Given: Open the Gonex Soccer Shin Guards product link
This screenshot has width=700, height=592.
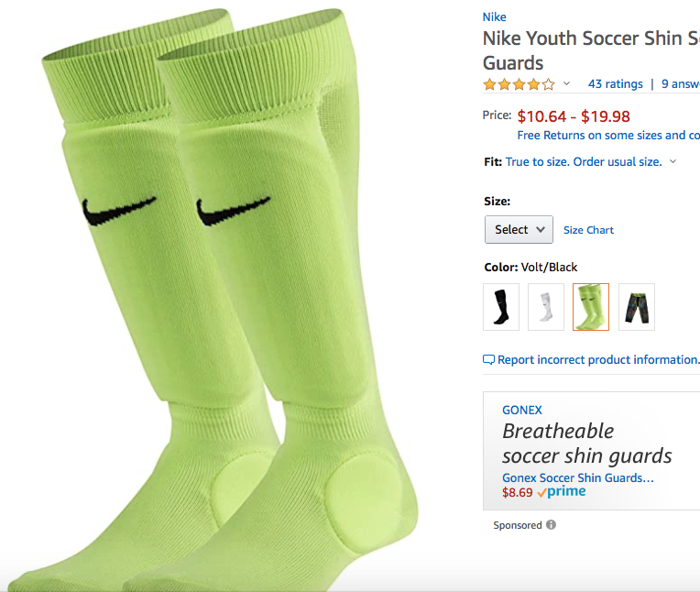Looking at the screenshot, I should 578,477.
